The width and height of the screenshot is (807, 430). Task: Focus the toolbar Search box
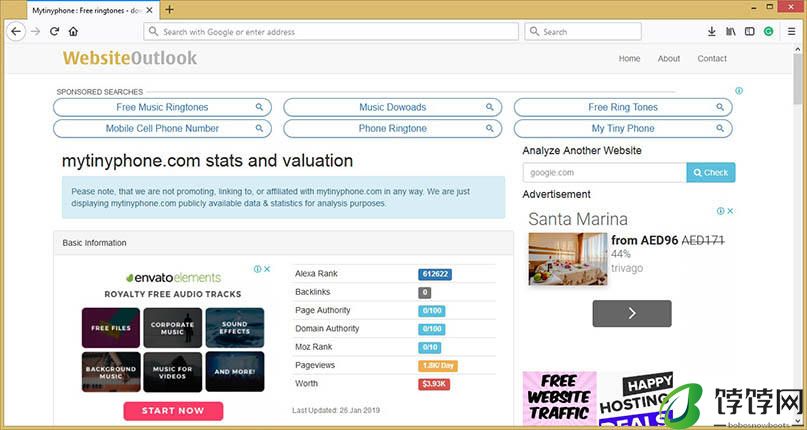(583, 31)
